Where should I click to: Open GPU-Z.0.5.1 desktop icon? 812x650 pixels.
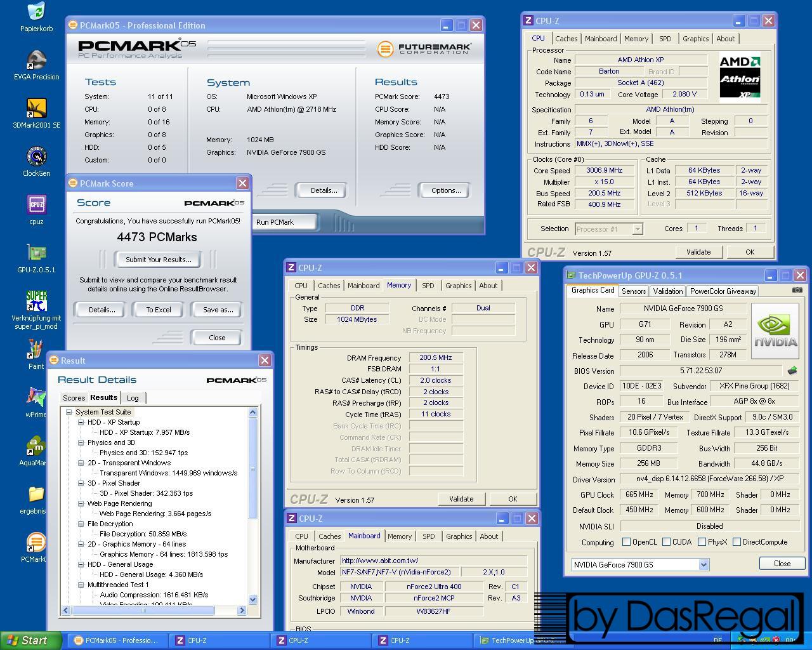point(36,253)
